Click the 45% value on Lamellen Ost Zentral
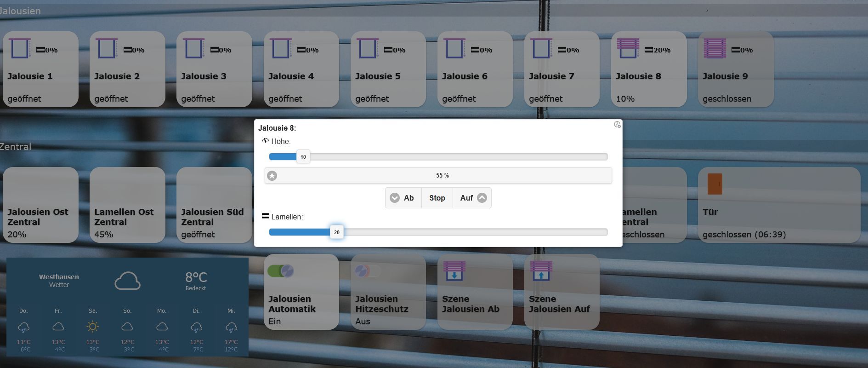This screenshot has height=368, width=868. coord(104,235)
